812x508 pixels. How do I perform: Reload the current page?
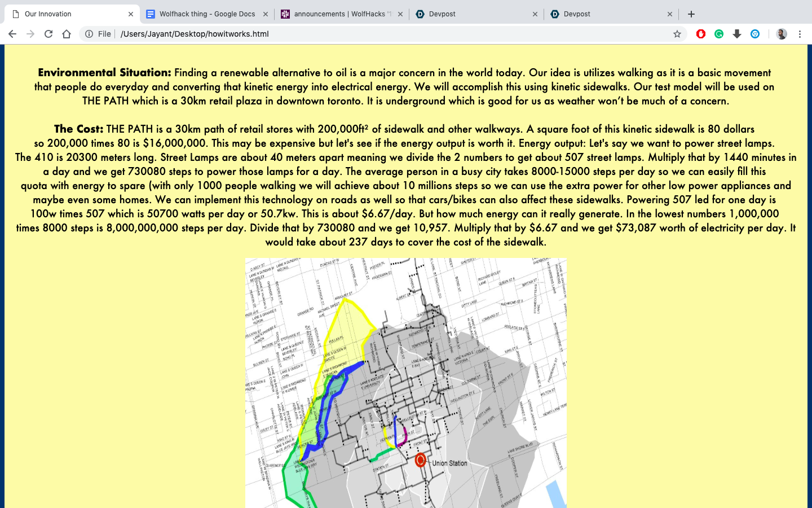pos(48,34)
